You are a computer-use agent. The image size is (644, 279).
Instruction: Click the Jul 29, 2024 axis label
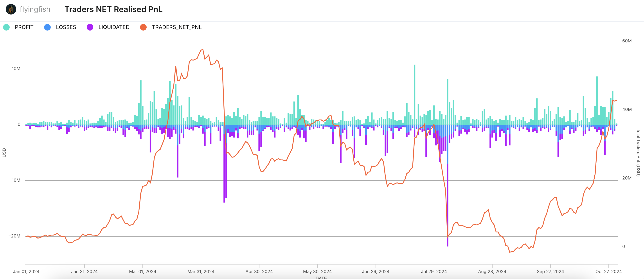point(434,272)
